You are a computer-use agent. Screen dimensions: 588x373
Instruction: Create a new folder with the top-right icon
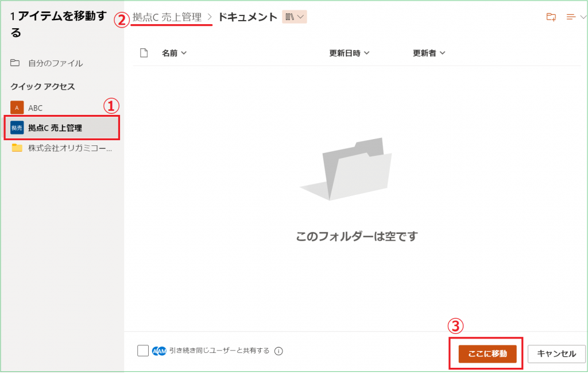tap(551, 17)
